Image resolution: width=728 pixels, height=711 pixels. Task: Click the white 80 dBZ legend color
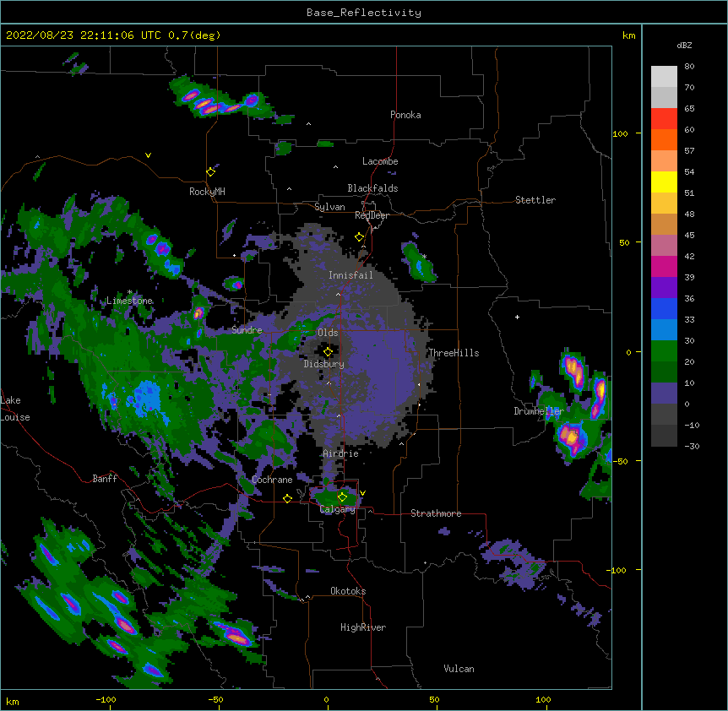(x=664, y=77)
